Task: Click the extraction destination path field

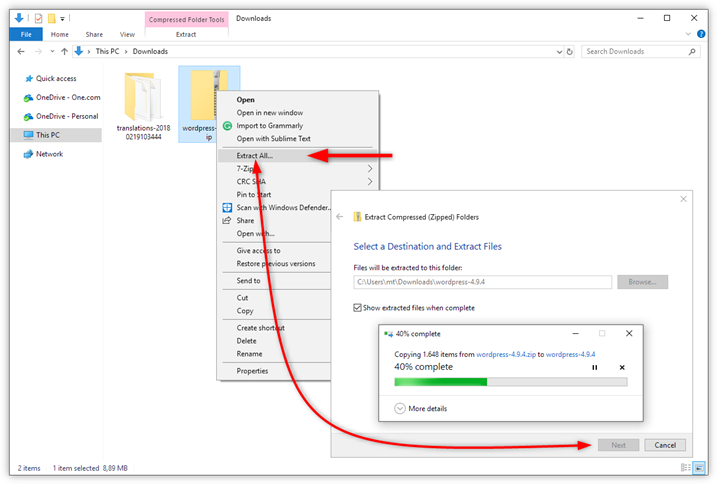Action: click(482, 282)
